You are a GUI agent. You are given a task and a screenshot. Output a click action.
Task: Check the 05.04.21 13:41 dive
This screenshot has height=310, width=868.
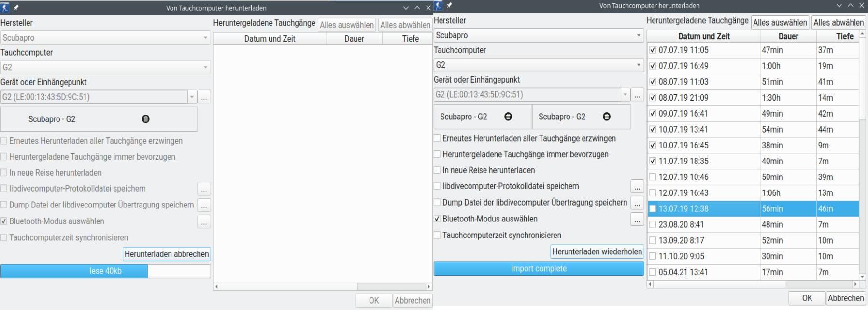(x=653, y=272)
